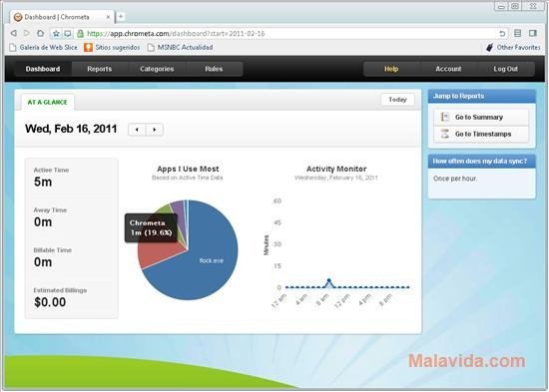Click the Estimated Billings $0.00 value
The image size is (549, 392).
pos(50,302)
